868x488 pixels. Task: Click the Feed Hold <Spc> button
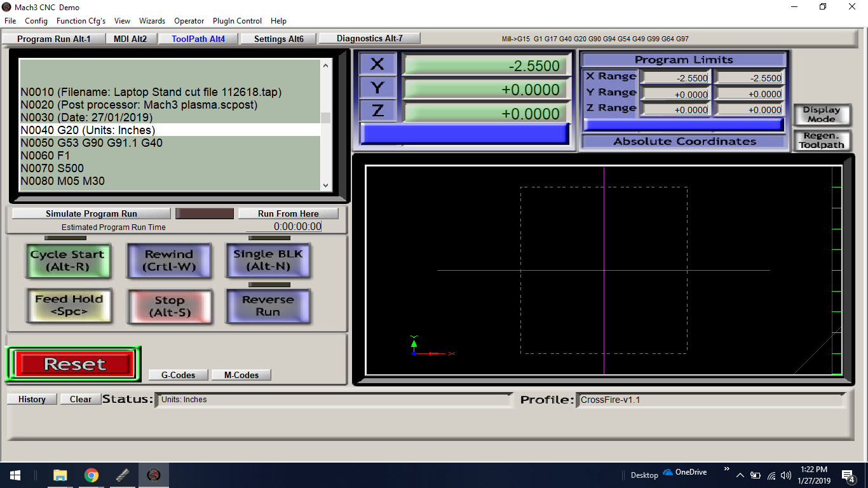point(69,305)
